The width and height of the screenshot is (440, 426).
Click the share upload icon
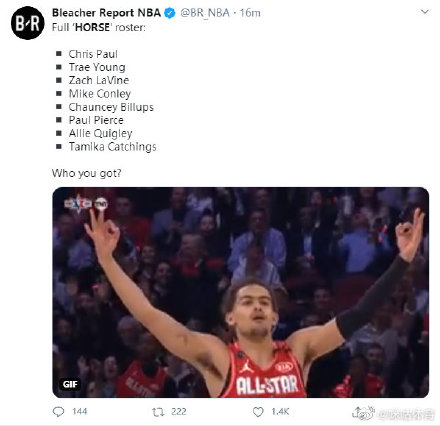point(357,412)
